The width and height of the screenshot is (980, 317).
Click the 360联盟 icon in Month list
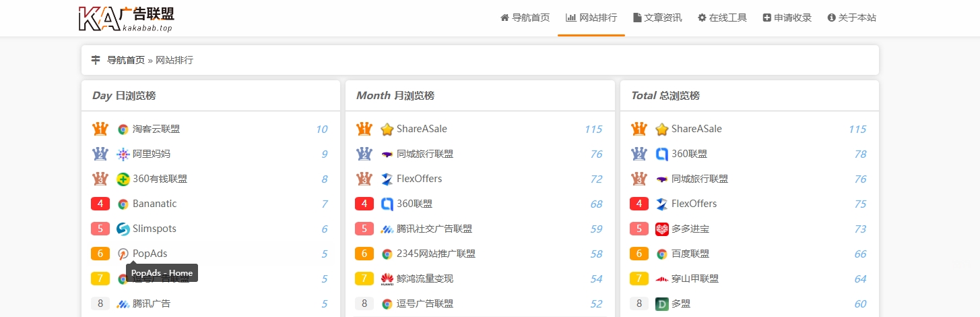pyautogui.click(x=387, y=204)
